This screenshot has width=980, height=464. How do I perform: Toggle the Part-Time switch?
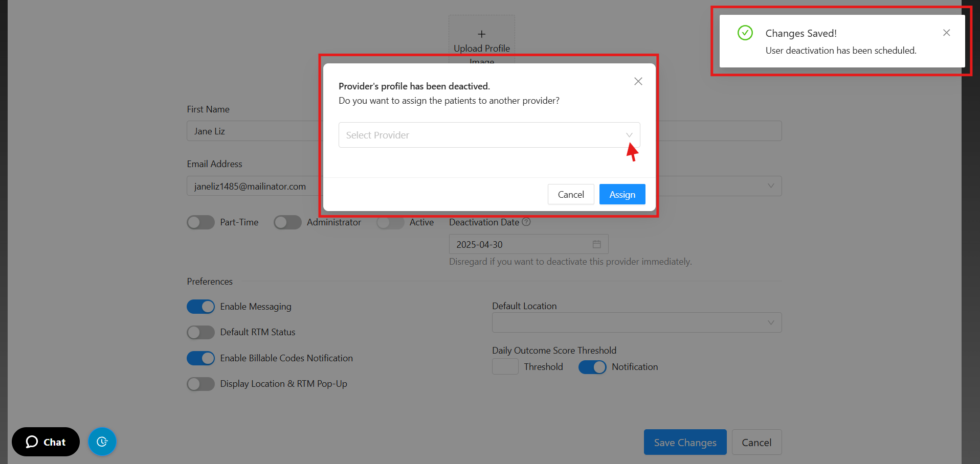pos(201,222)
